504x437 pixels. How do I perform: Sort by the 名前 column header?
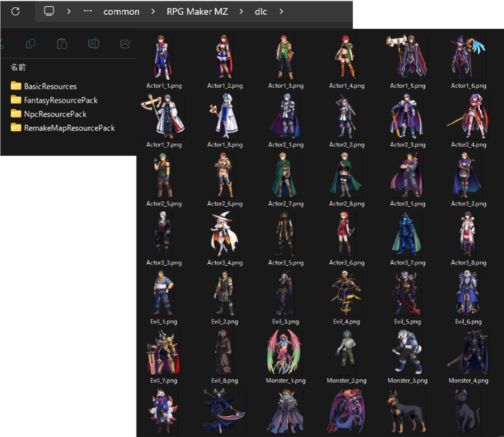click(x=18, y=68)
